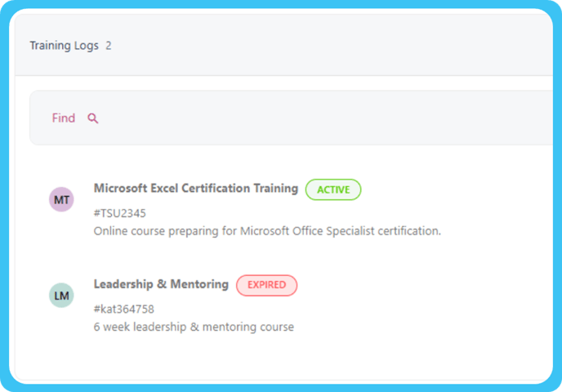The image size is (562, 392).
Task: Click the Training Logs count 2
Action: tap(109, 46)
